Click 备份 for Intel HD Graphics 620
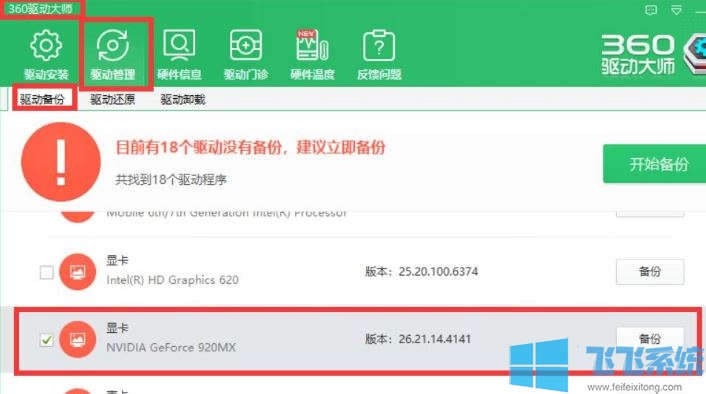This screenshot has width=706, height=394. point(650,272)
